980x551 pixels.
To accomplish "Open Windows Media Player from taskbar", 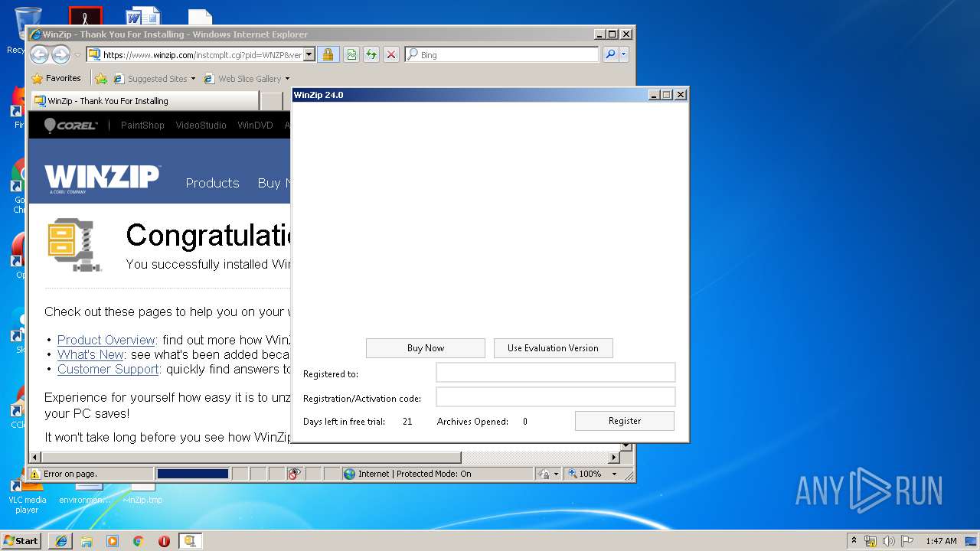I will click(x=113, y=541).
